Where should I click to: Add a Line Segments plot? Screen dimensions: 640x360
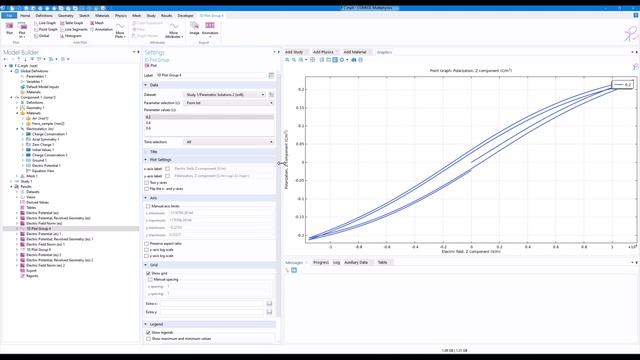[73, 29]
